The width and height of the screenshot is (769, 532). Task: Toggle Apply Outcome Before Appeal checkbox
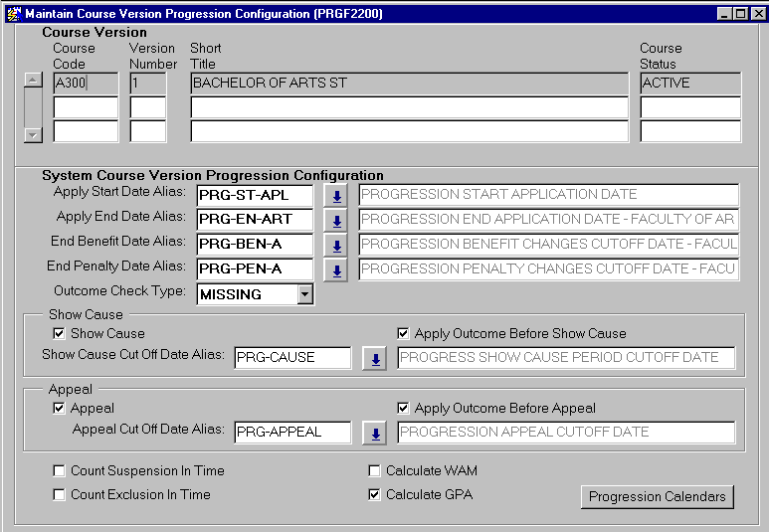403,408
